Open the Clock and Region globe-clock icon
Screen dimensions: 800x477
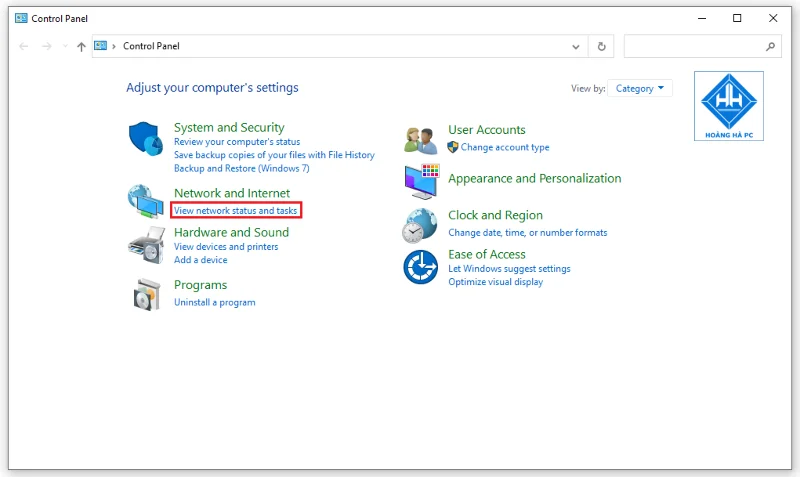coord(420,225)
